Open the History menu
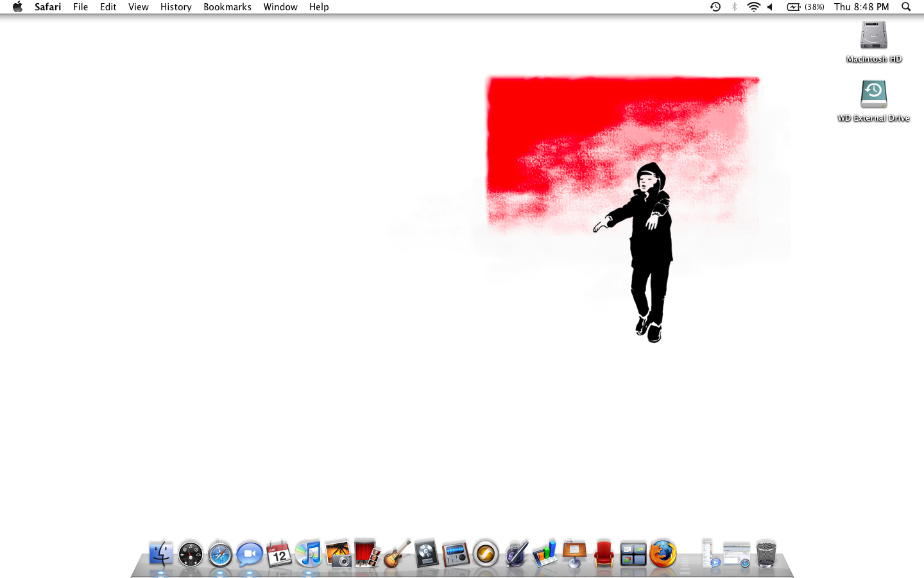 [176, 7]
